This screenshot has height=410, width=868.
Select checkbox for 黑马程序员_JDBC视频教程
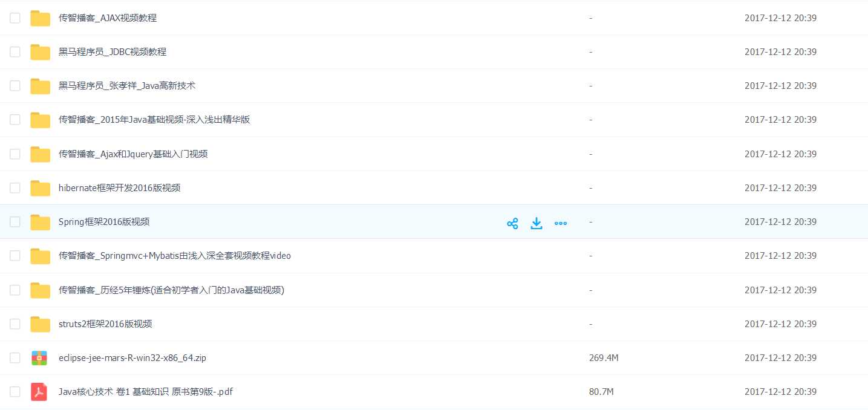pos(15,52)
